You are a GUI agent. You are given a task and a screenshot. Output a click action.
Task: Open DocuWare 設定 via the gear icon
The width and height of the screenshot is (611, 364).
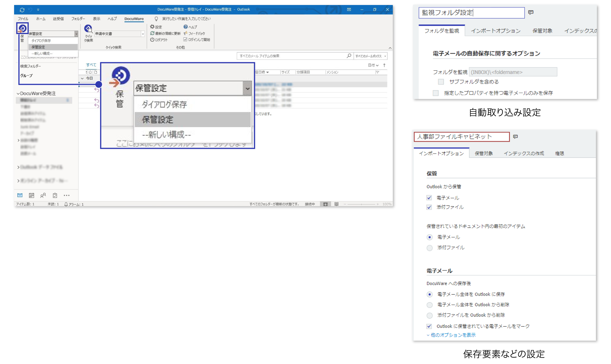point(152,27)
